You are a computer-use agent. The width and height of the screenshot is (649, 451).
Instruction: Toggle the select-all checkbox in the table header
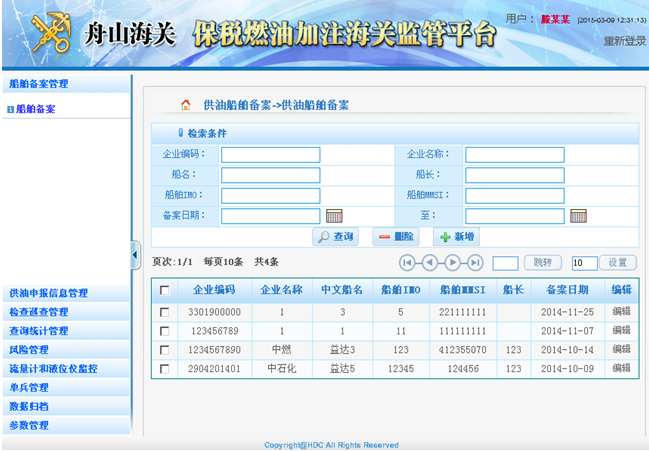164,290
